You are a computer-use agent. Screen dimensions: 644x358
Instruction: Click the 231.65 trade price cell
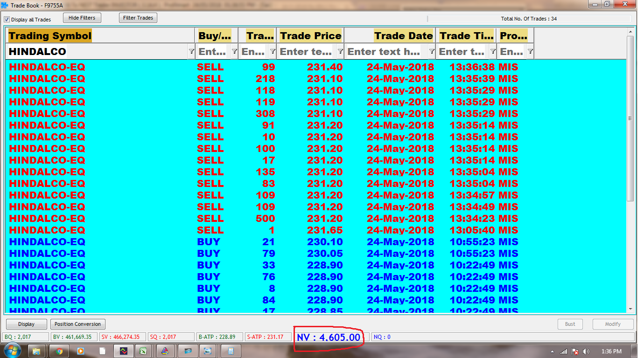[x=325, y=230]
